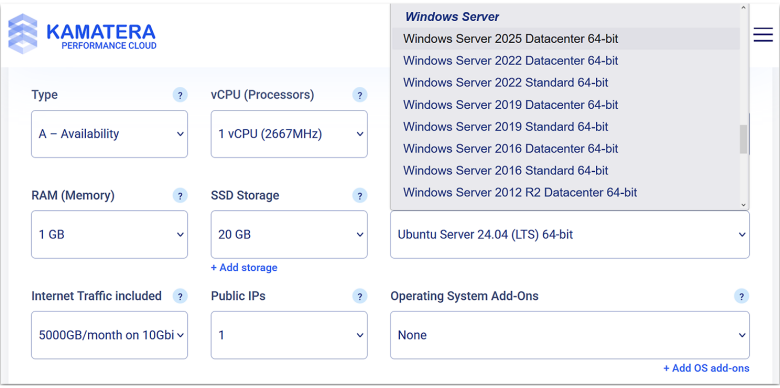Select Windows Server 2019 Standard 64-bit
Screen dimensions: 780x388
tap(565, 127)
